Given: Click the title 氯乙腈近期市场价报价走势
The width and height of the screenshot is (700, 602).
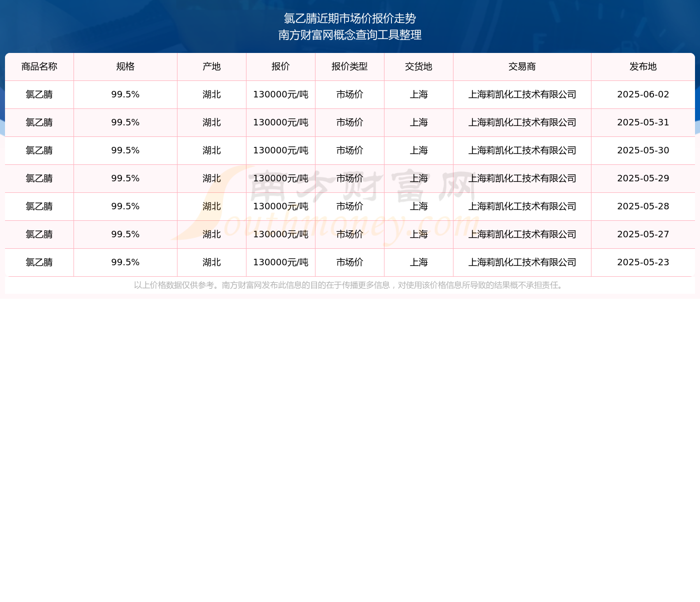Looking at the screenshot, I should 350,18.
